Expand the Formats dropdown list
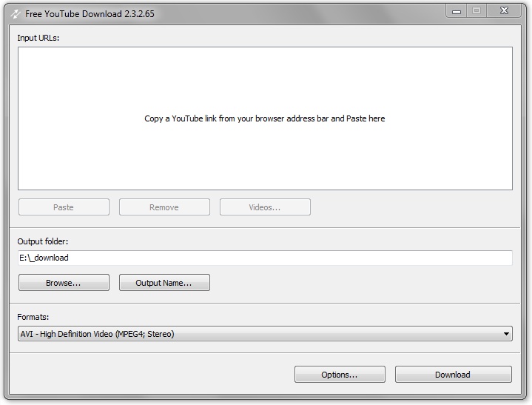The width and height of the screenshot is (532, 405). click(x=265, y=334)
